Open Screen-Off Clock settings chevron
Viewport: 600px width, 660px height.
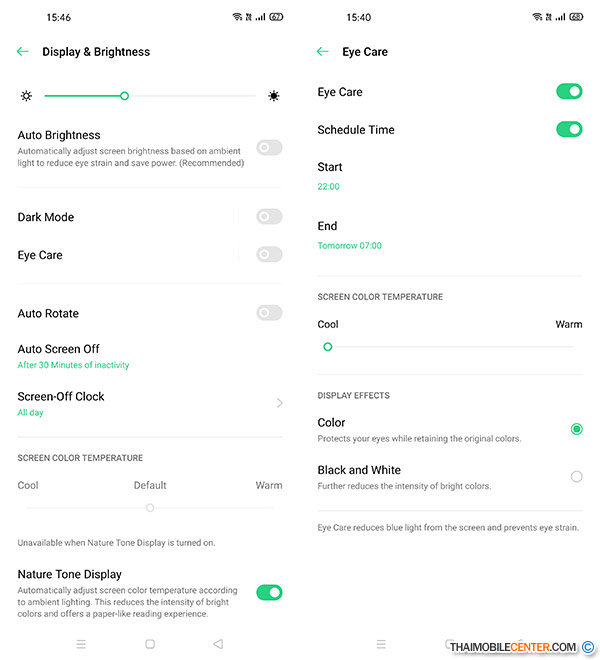pos(280,403)
